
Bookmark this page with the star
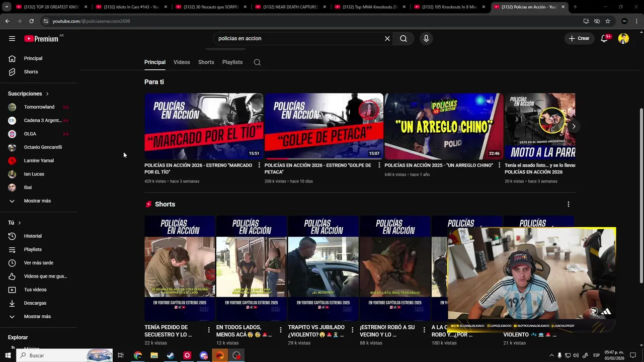[x=608, y=21]
